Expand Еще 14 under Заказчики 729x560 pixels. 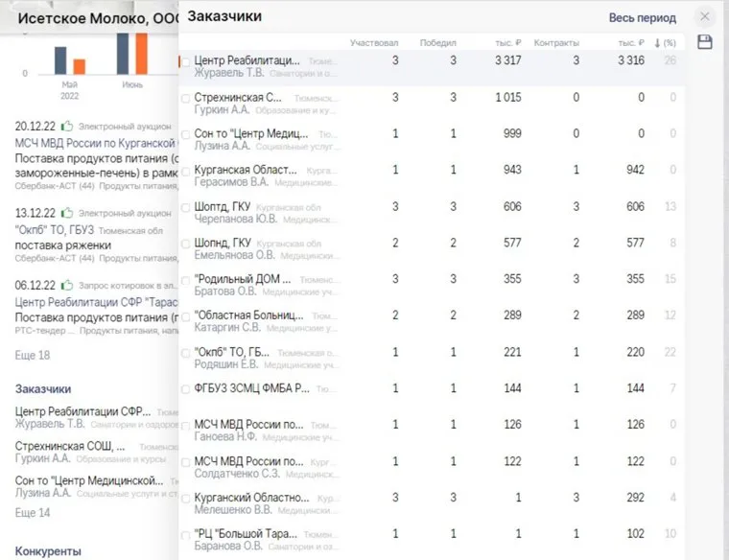tap(33, 512)
